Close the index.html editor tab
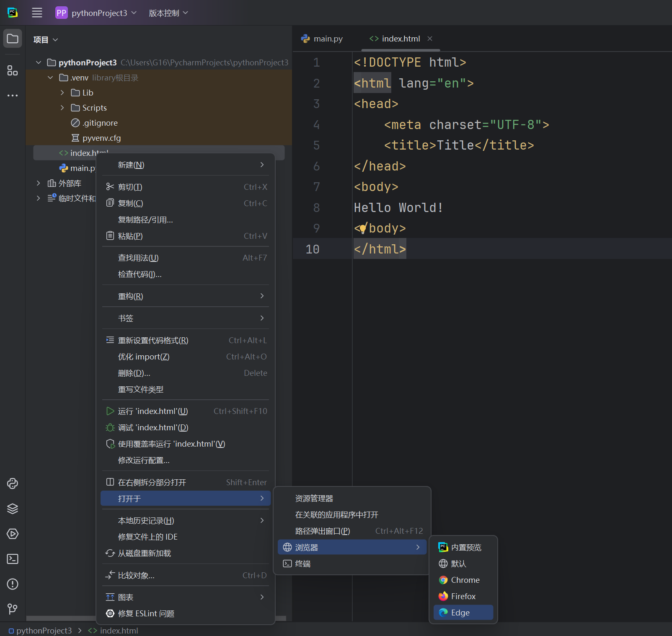The height and width of the screenshot is (636, 672). coord(430,39)
